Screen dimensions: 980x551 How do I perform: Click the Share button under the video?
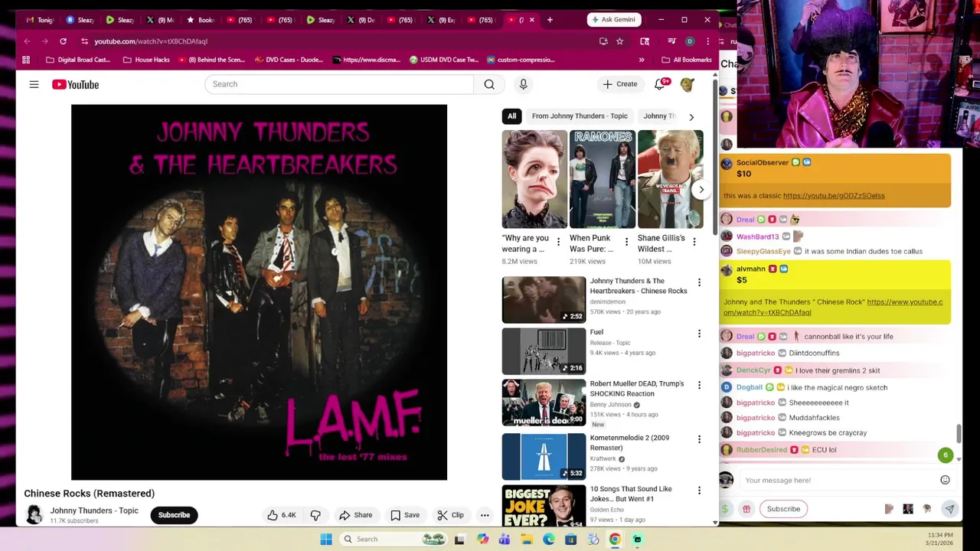coord(356,515)
